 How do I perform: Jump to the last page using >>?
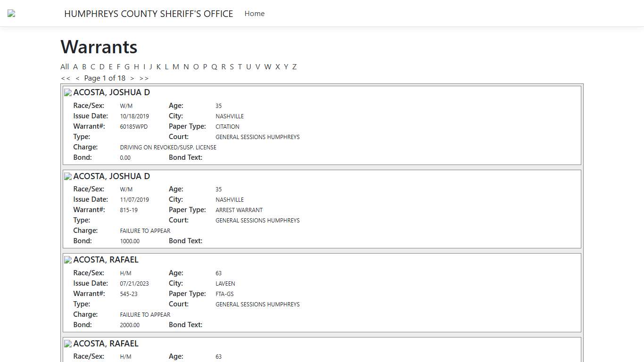144,78
